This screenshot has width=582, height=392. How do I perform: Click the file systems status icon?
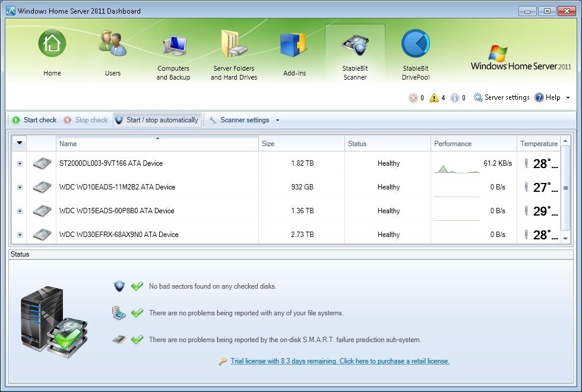(x=119, y=312)
